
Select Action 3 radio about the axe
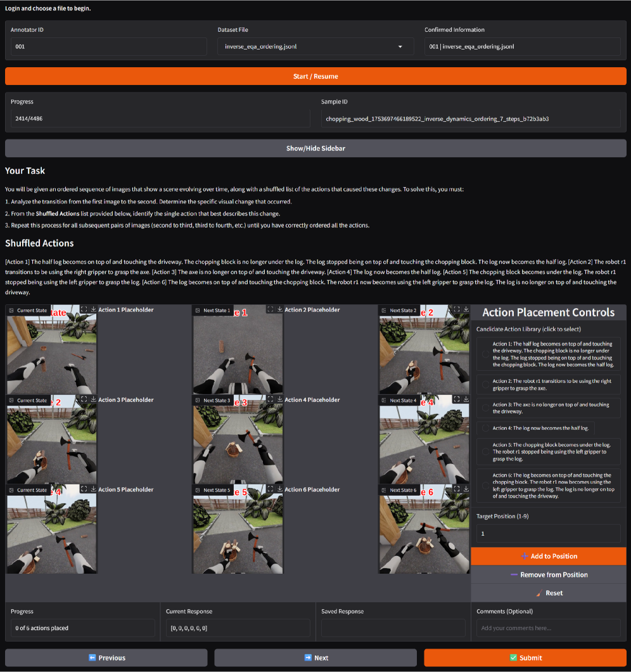(485, 408)
